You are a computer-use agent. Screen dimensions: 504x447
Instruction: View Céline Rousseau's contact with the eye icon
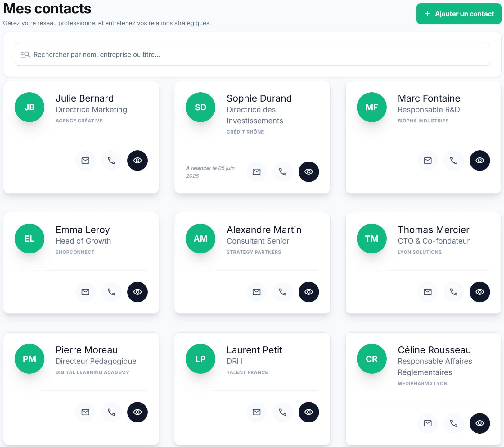pos(479,423)
